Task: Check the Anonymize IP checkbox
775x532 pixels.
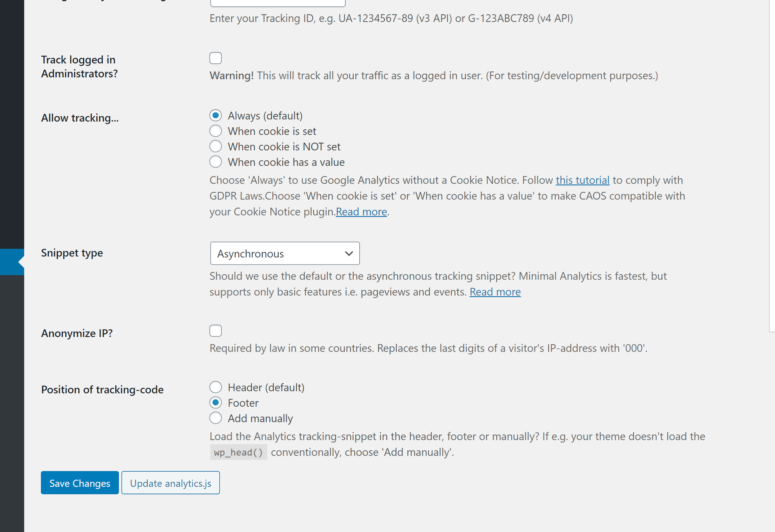Action: coord(215,331)
